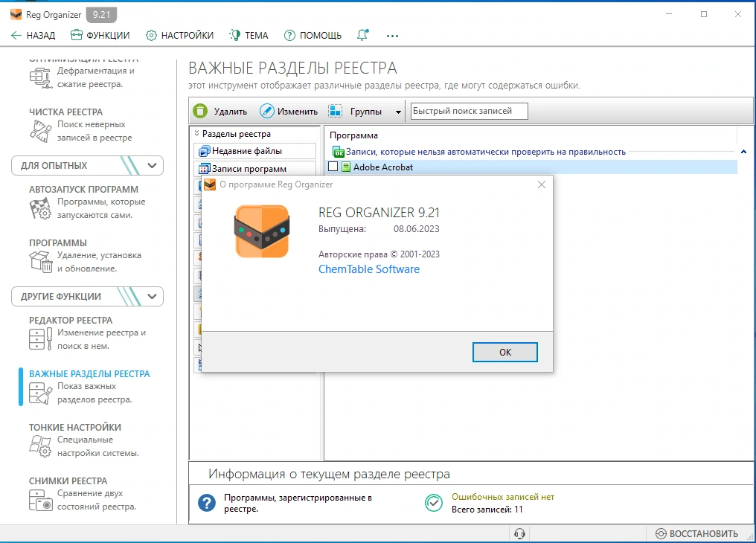756x543 pixels.
Task: Click the Важные разделы реестра sidebar icon
Action: (x=40, y=393)
